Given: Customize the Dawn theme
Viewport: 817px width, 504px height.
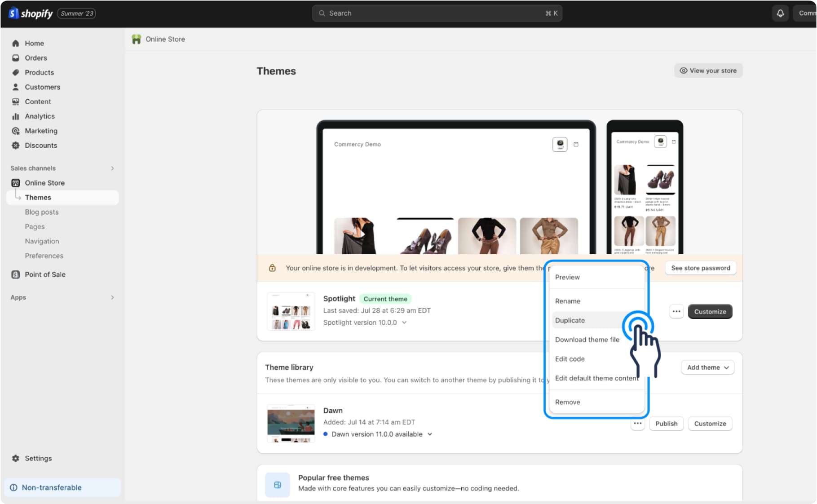Looking at the screenshot, I should tap(710, 423).
